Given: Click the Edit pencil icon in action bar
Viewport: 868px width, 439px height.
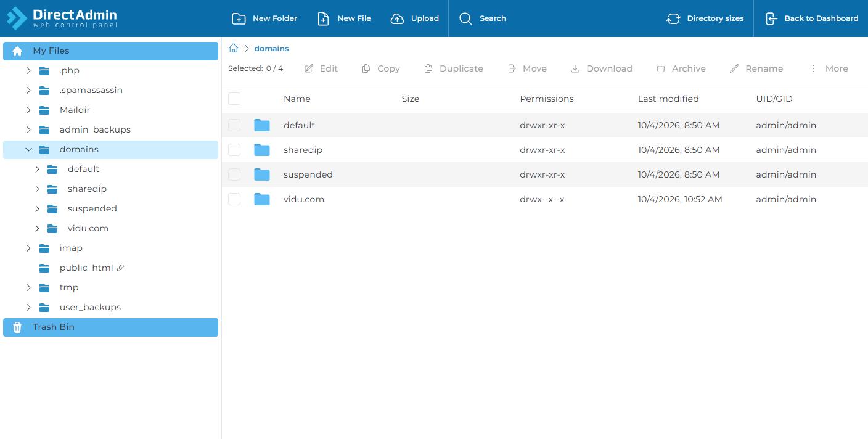Looking at the screenshot, I should (309, 68).
